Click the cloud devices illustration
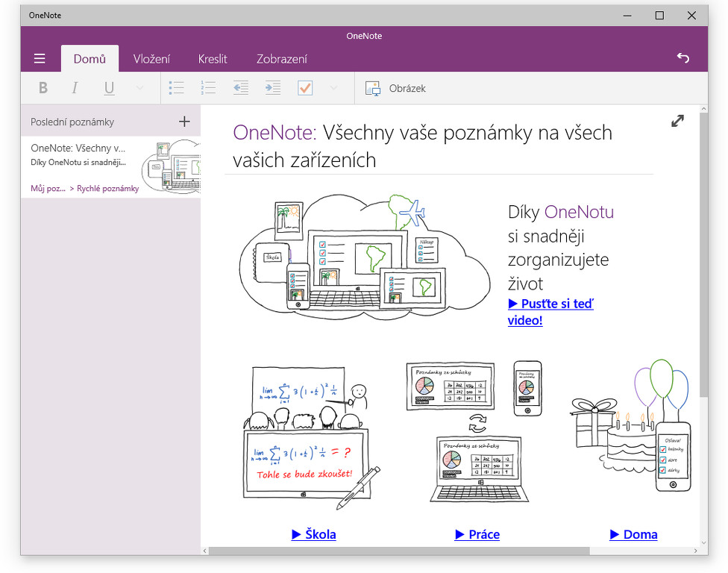Image resolution: width=728 pixels, height=573 pixels. point(365,257)
